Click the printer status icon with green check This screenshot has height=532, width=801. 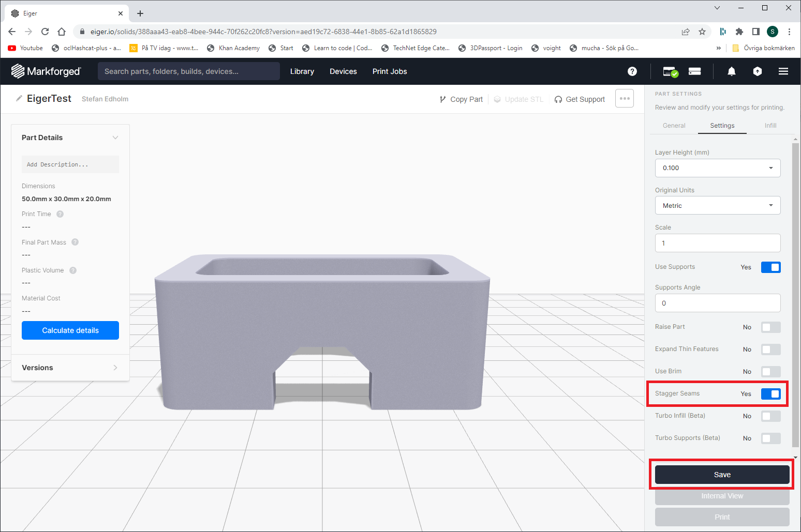coord(671,72)
